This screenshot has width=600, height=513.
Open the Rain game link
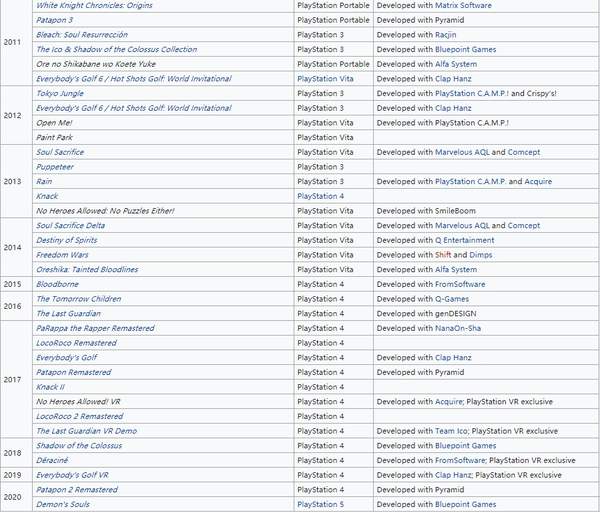tap(44, 181)
